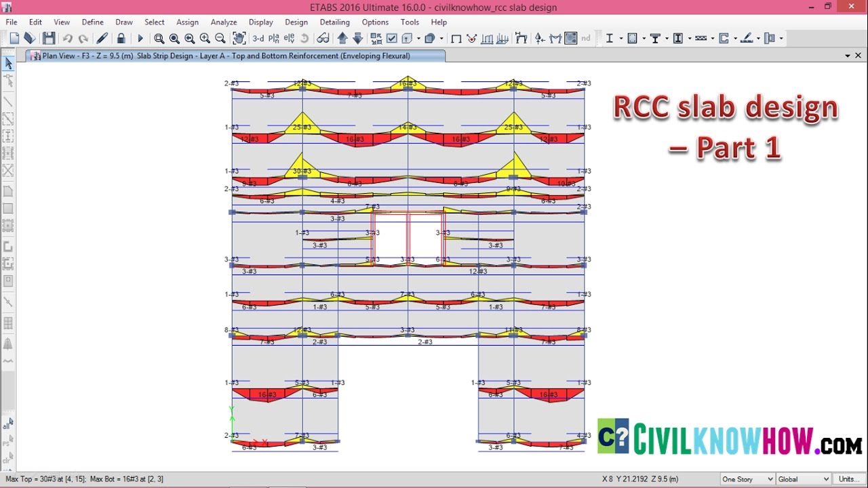Open the Options menu

pyautogui.click(x=375, y=22)
